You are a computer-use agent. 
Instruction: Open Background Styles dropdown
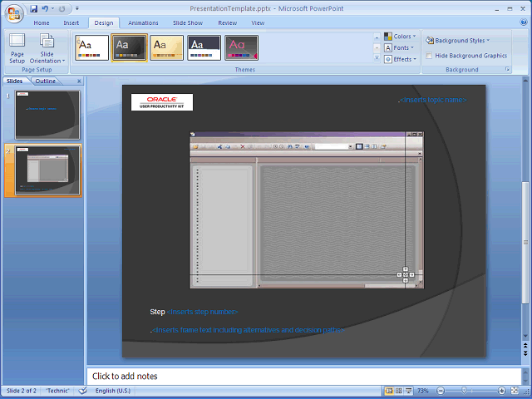(458, 41)
